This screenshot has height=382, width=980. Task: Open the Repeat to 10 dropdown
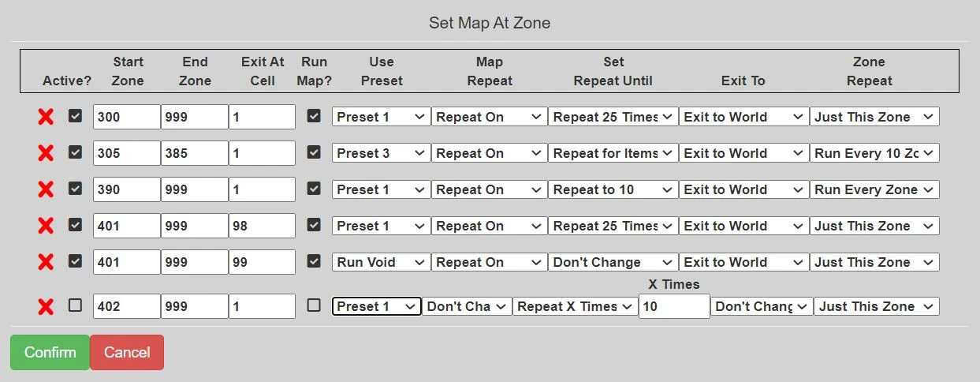coord(613,189)
